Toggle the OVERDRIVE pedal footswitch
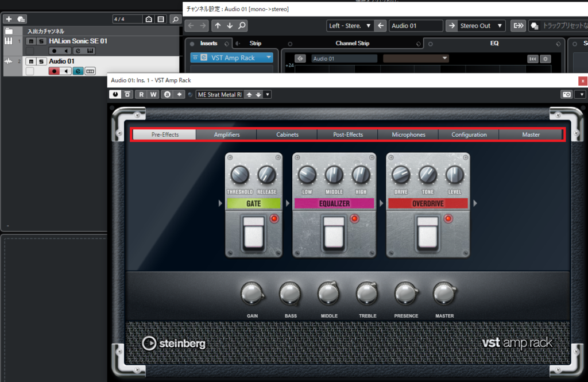 (x=428, y=233)
